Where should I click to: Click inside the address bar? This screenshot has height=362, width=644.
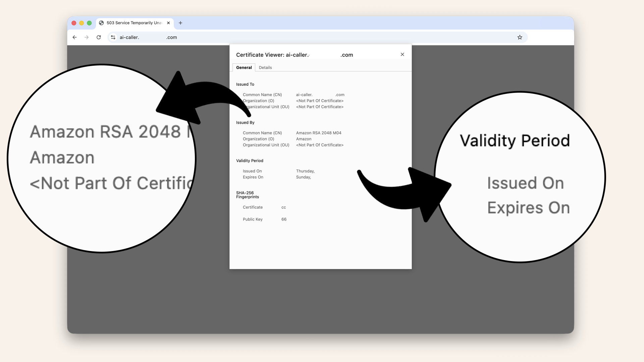tap(235, 37)
